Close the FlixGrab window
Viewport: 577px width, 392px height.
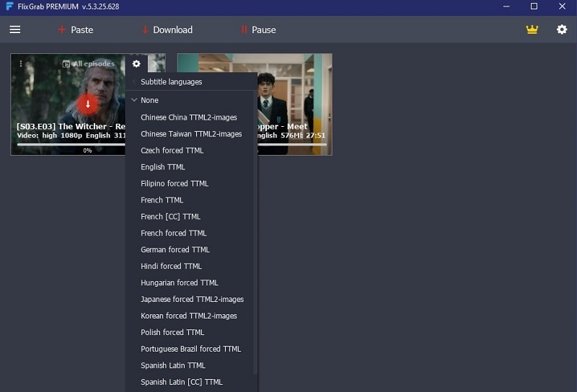tap(562, 6)
